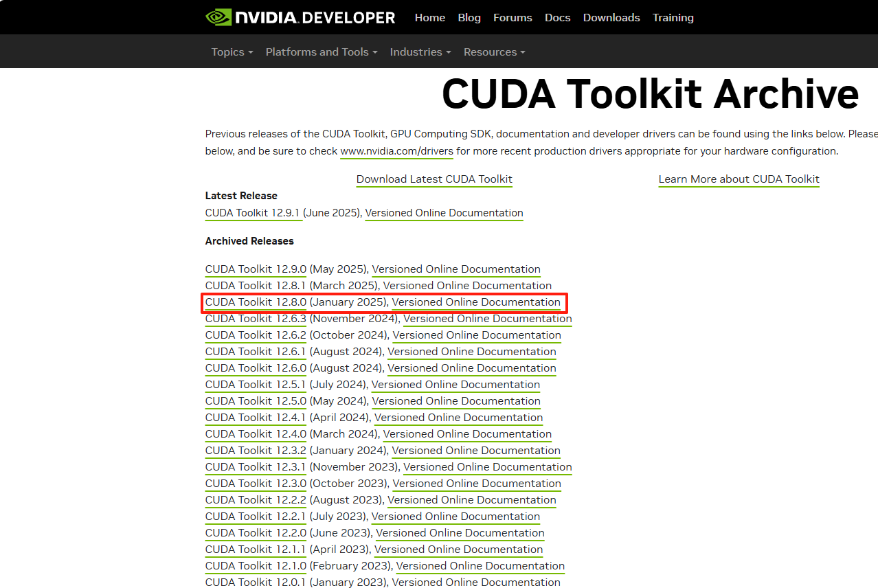Open CUDA Toolkit 12.3.2 link

256,451
